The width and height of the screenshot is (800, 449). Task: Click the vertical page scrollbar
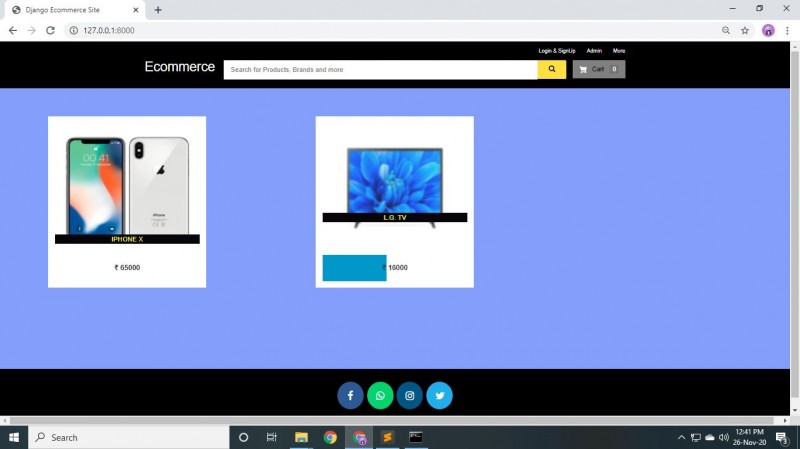pyautogui.click(x=795, y=224)
